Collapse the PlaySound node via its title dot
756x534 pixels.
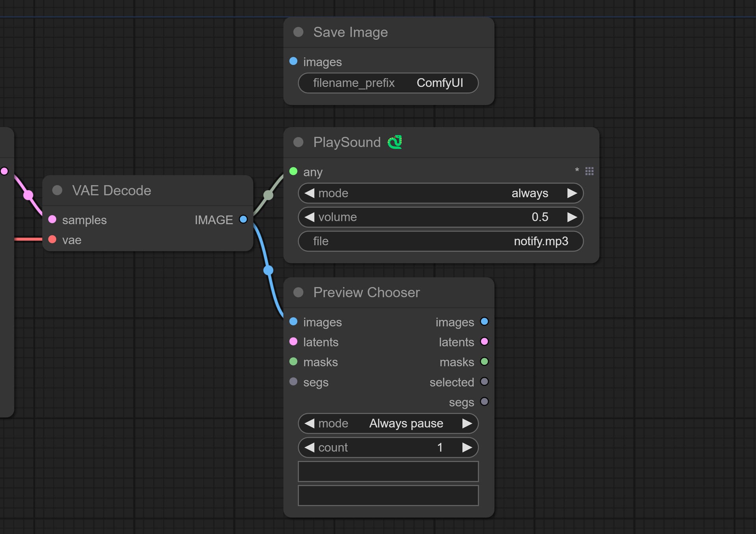tap(298, 142)
